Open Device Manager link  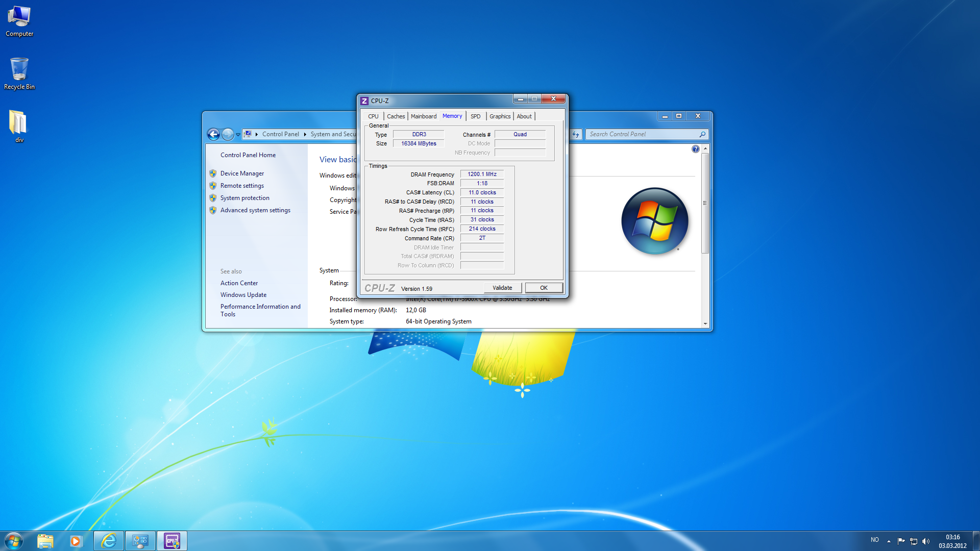(x=242, y=173)
